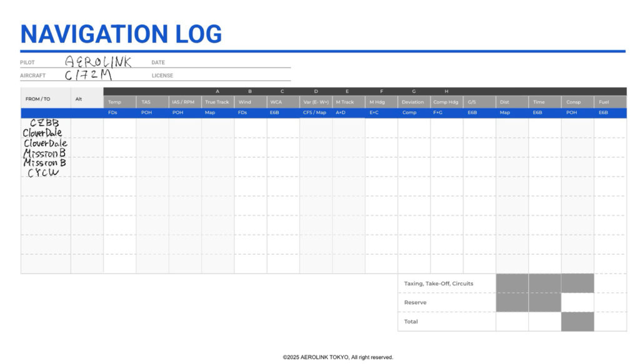Click the CZBB to CloverDale route entry
Screen dimensions: 640x364
click(45, 128)
